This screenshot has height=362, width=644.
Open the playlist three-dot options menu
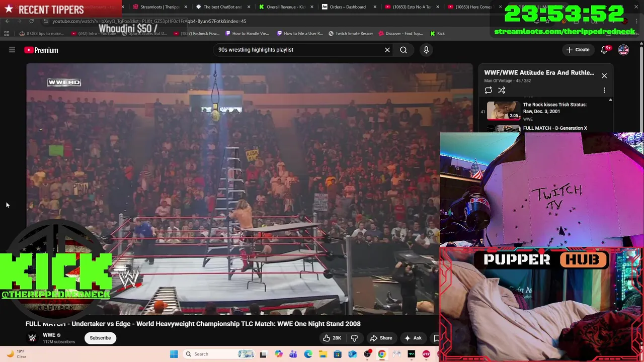(604, 90)
